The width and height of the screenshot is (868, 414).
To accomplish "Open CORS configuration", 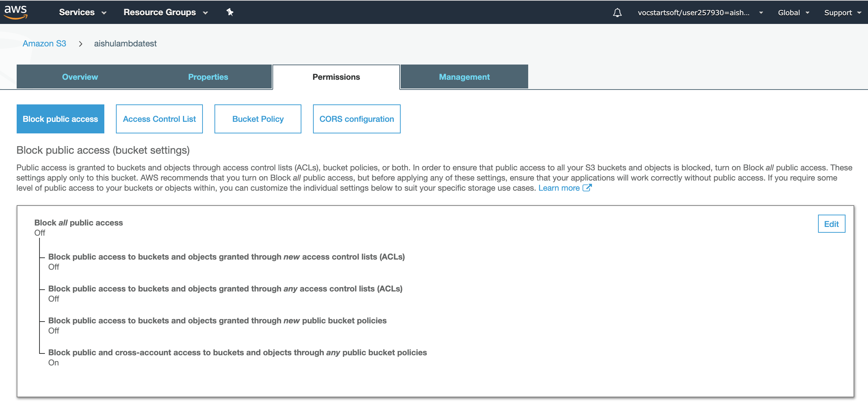I will [x=356, y=119].
